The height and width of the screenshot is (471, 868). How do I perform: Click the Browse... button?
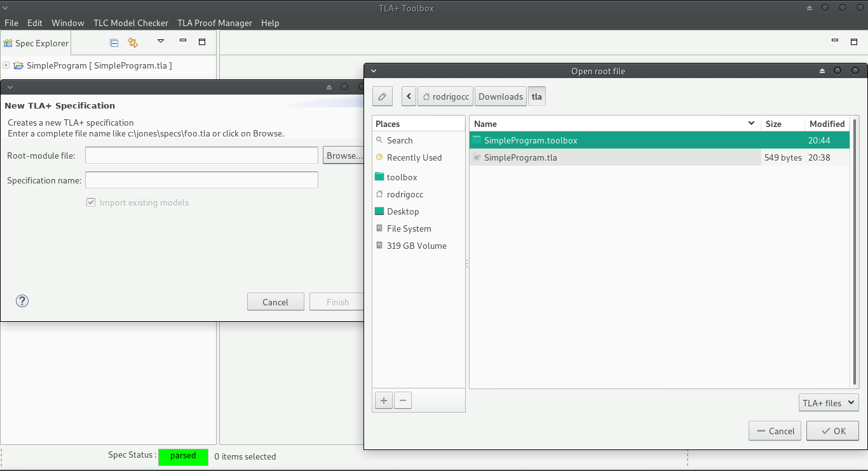pos(344,155)
